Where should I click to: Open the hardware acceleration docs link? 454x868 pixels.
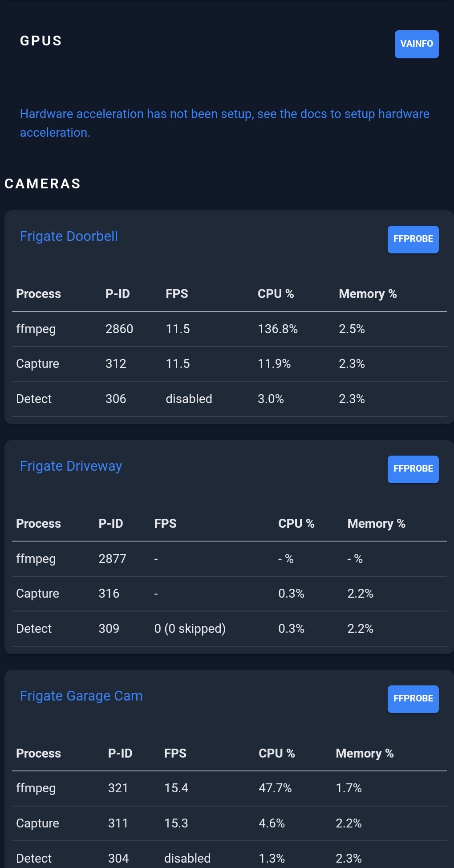click(x=224, y=123)
